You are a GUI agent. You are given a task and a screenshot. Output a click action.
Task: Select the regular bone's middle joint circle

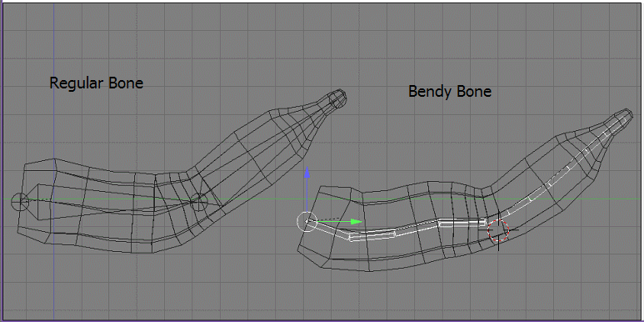point(199,201)
